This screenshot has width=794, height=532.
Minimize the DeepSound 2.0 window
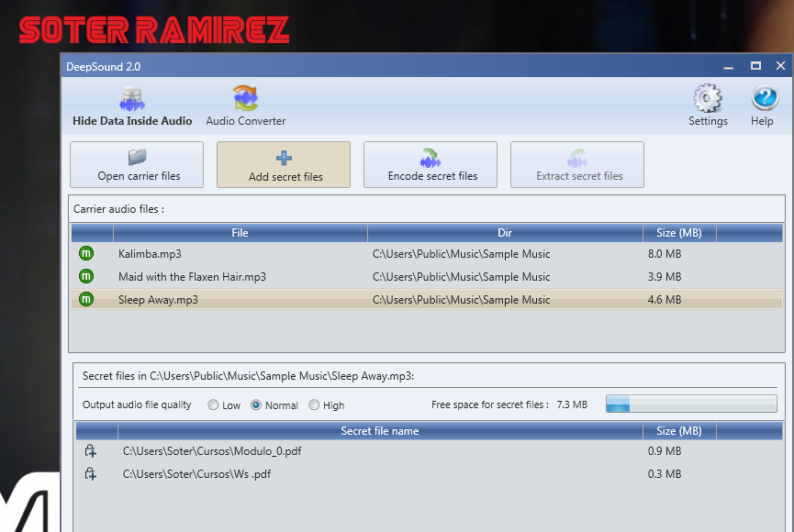pyautogui.click(x=728, y=66)
